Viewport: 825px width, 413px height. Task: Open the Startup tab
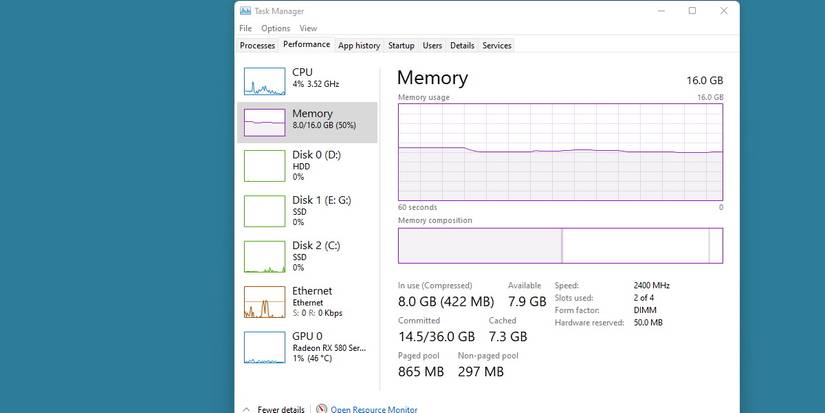click(401, 46)
